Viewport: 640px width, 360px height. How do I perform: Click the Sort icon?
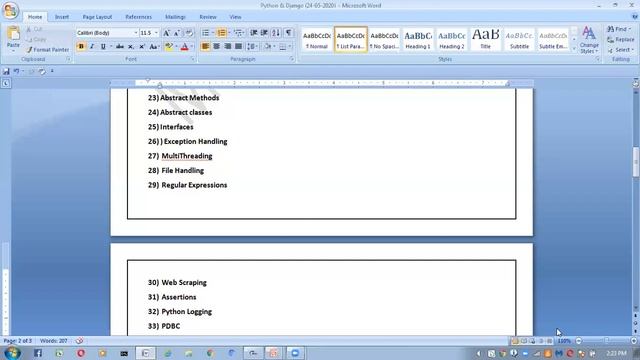(276, 33)
